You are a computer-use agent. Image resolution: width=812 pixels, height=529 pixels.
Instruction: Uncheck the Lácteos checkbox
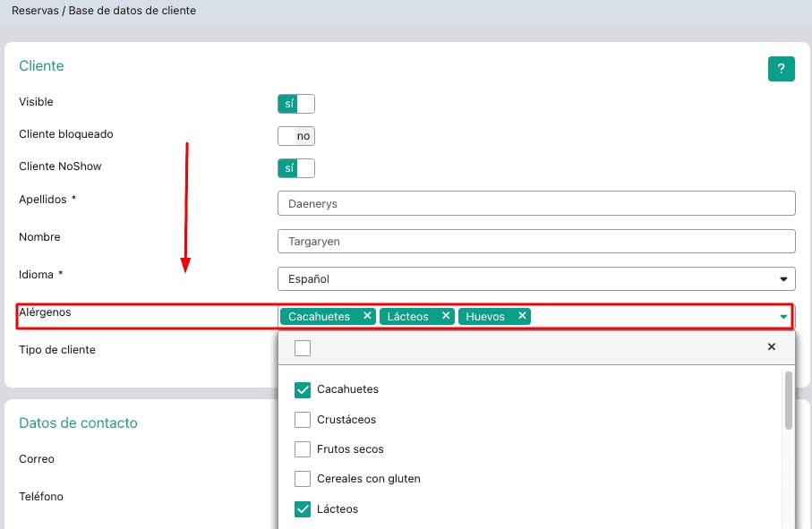[303, 508]
